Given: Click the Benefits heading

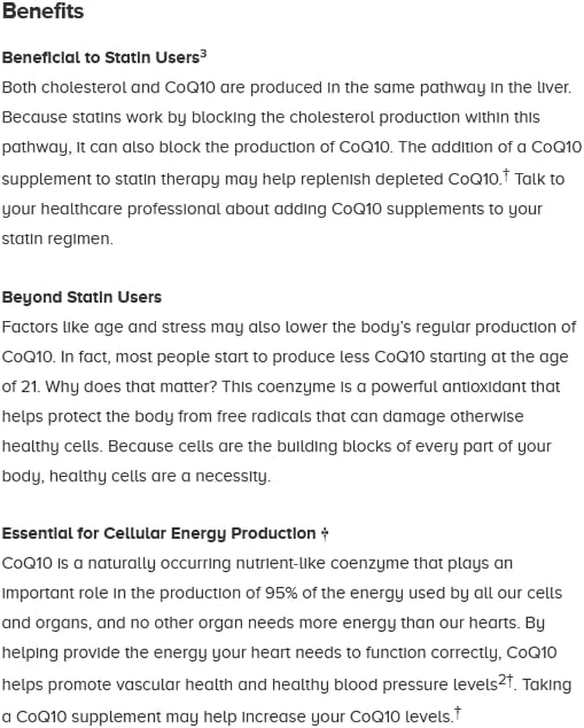Looking at the screenshot, I should [43, 12].
